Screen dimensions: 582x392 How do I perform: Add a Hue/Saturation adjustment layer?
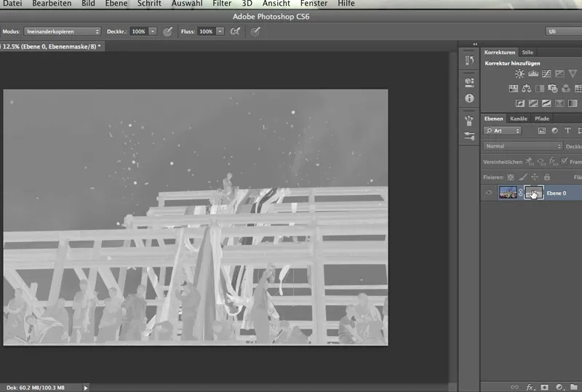click(514, 88)
